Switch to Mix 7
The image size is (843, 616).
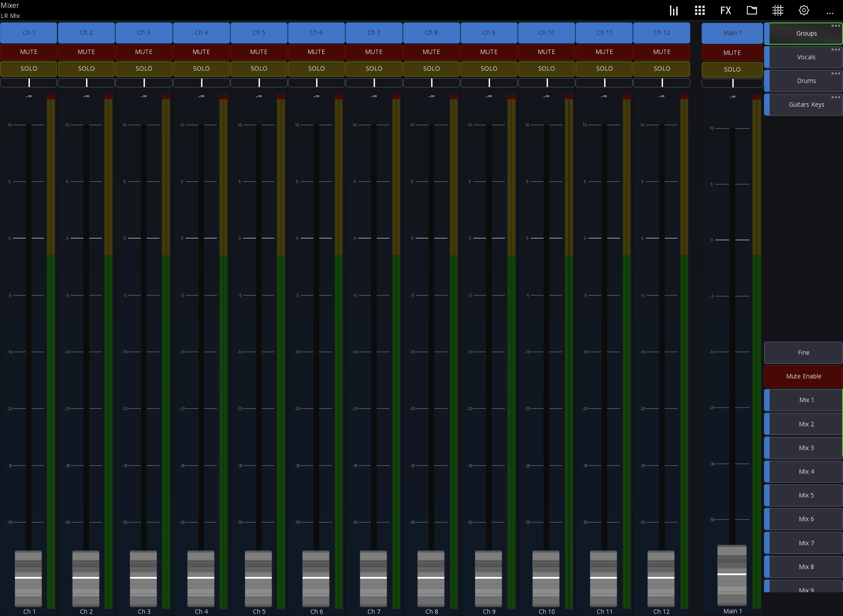tap(803, 543)
